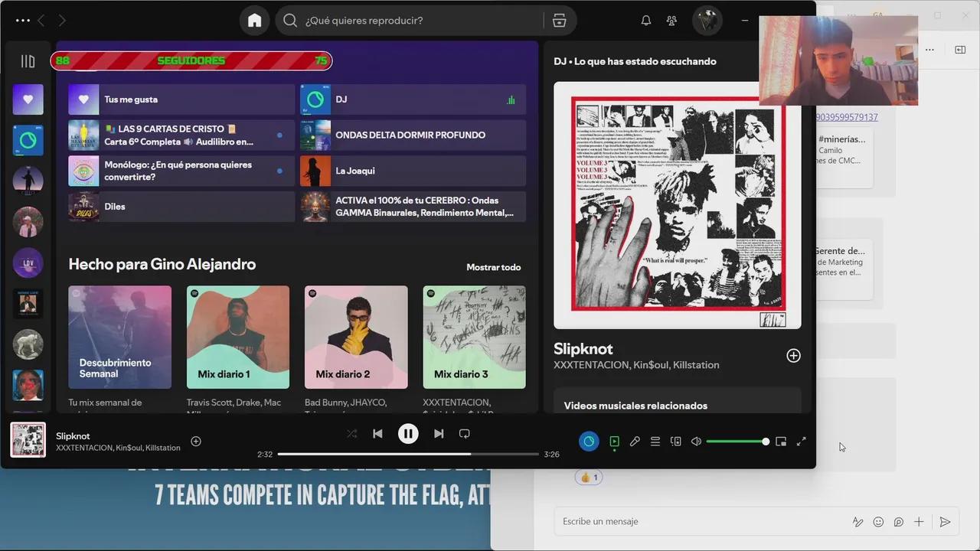Open the "Mix diario 2" playlist card

tap(356, 337)
